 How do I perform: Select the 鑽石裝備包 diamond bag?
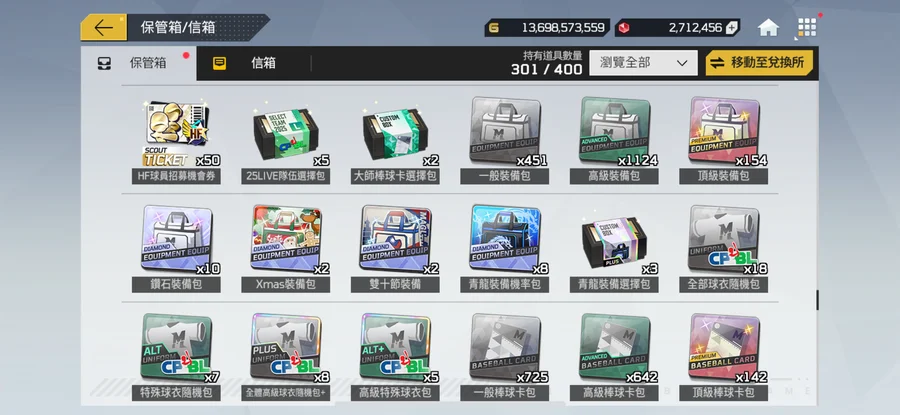pos(176,249)
